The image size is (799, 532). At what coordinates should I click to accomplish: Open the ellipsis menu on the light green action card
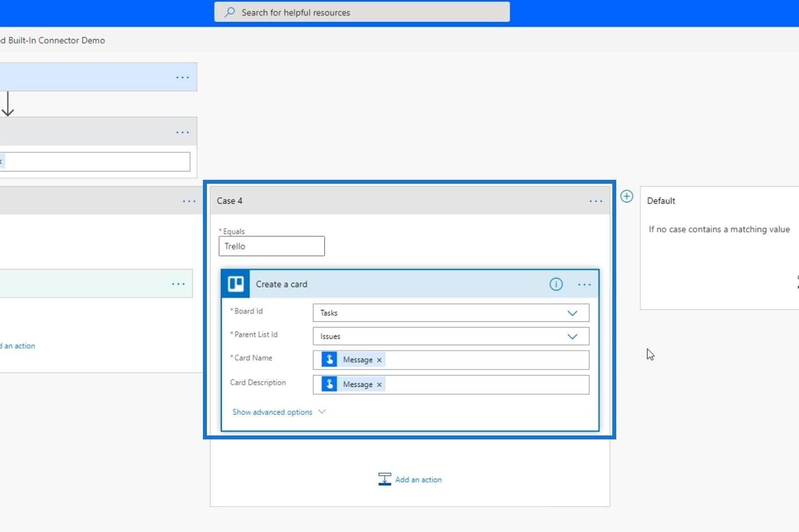pos(178,284)
